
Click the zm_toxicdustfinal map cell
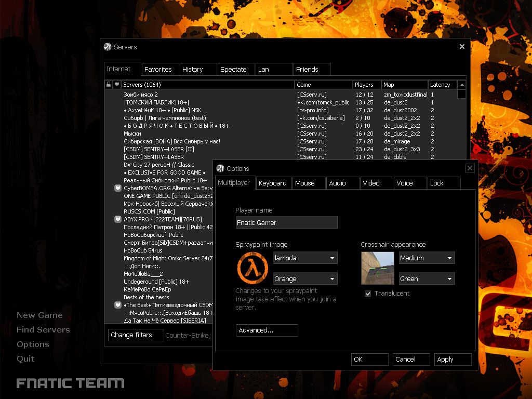(x=405, y=95)
